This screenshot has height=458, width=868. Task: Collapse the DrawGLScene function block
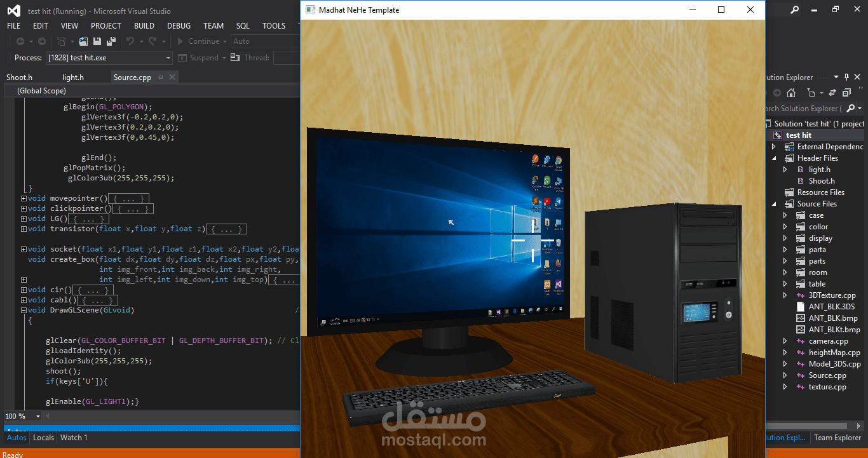pyautogui.click(x=24, y=311)
